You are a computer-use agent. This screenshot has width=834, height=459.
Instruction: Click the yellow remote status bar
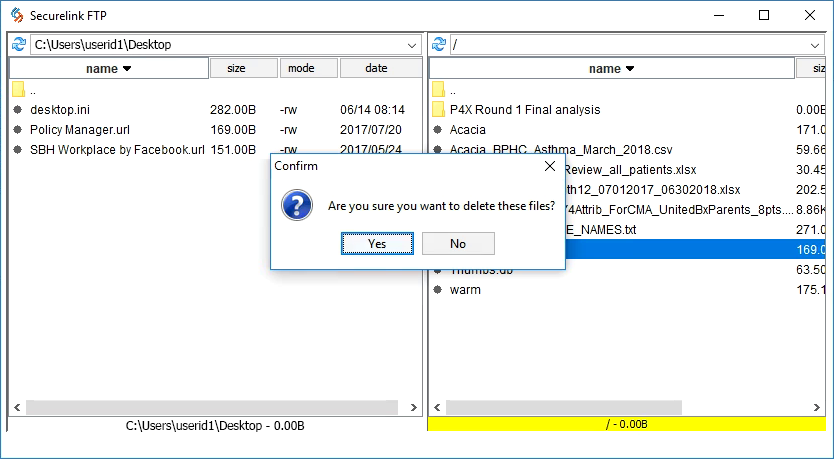coord(627,425)
